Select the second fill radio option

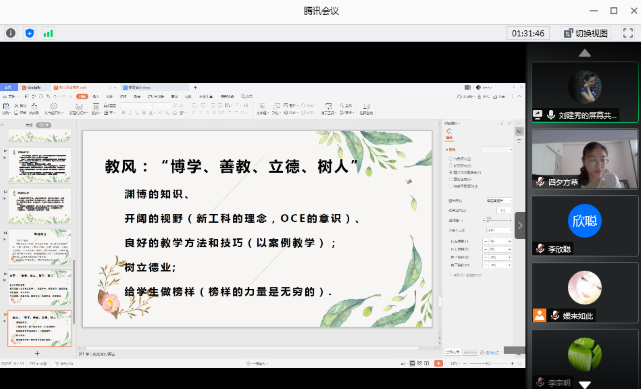(451, 165)
